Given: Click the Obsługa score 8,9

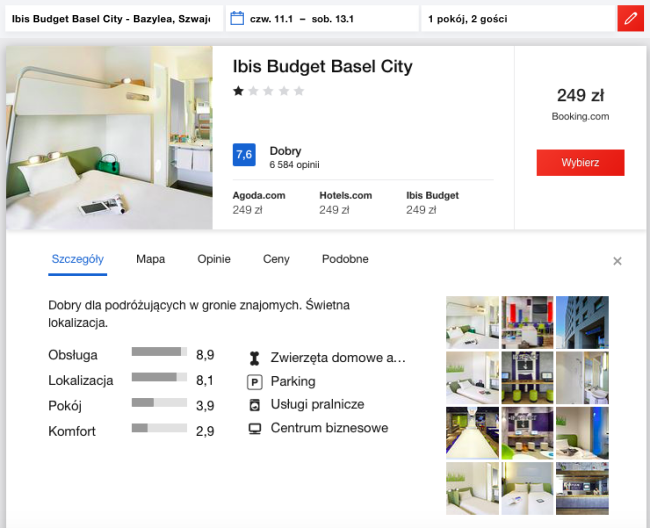Looking at the screenshot, I should 205,355.
